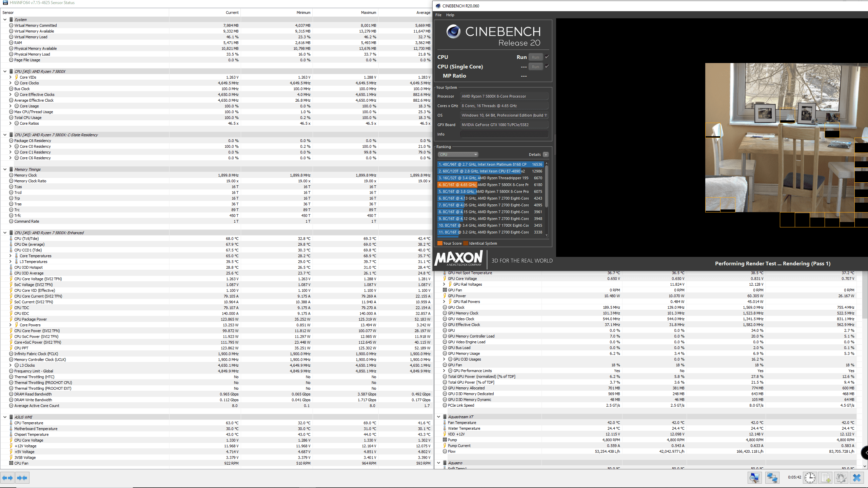Click the shrink columns arrows icon
This screenshot has width=868, height=488.
22,478
